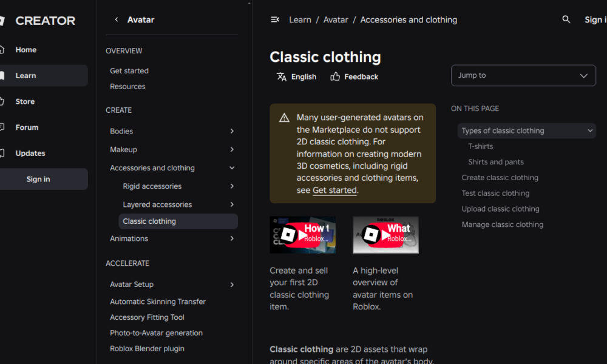Viewport: 607px width, 364px height.
Task: Follow the Get started link in notice
Action: click(334, 190)
